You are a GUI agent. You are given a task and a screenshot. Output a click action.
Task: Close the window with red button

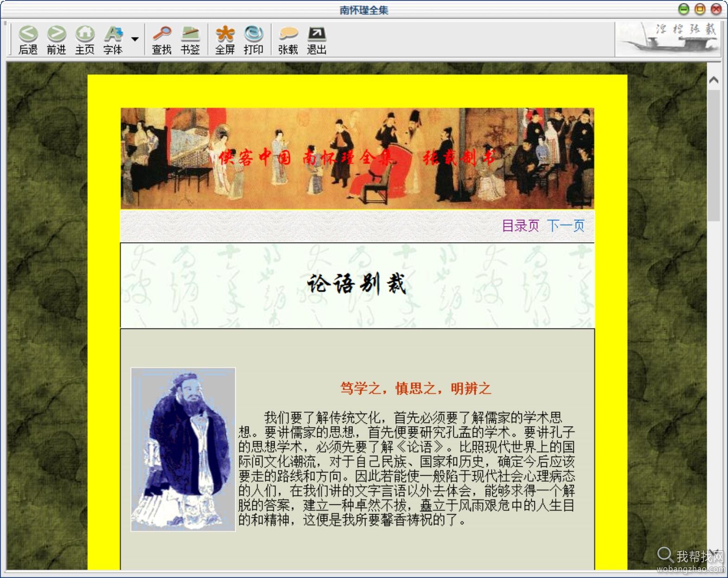tap(716, 9)
